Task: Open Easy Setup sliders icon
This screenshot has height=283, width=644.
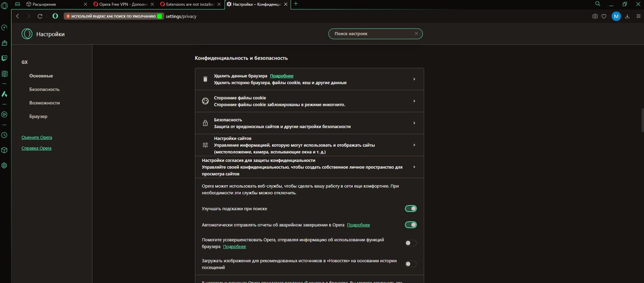Action: coord(638,16)
